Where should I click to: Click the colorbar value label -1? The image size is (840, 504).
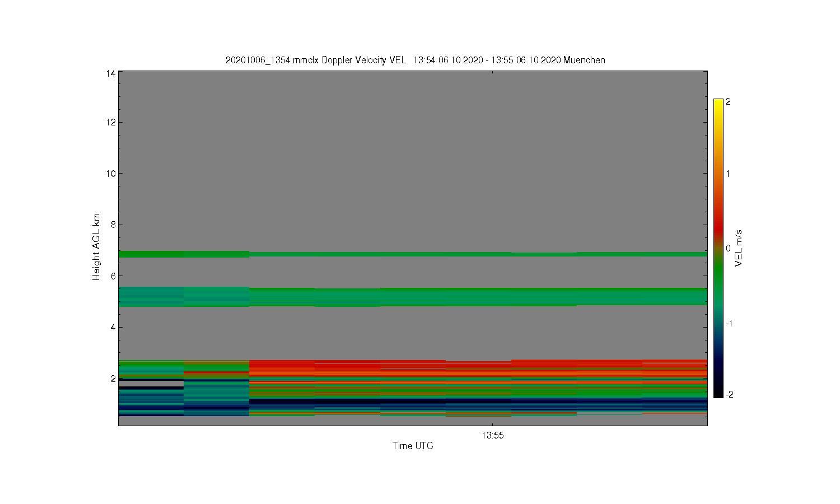(730, 324)
